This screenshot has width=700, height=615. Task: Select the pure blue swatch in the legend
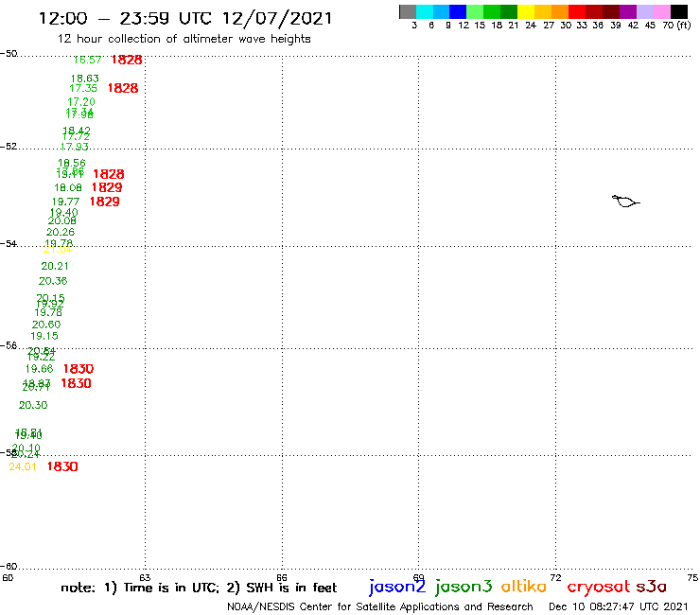point(458,11)
